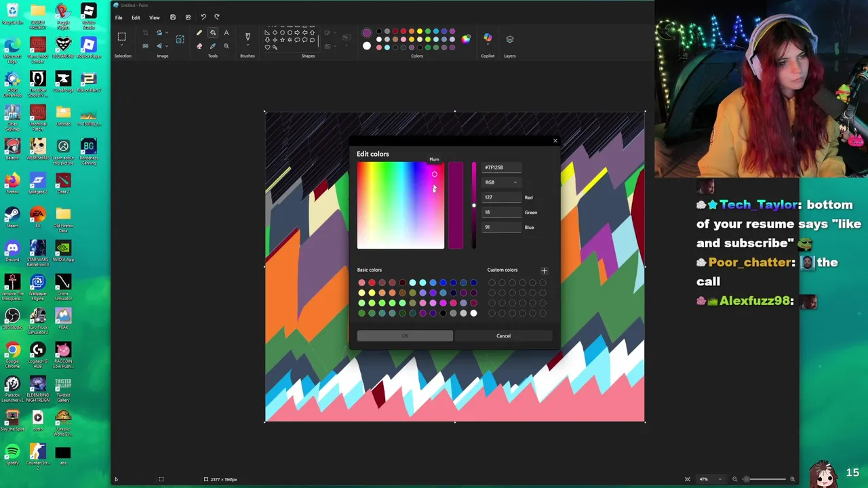Image resolution: width=868 pixels, height=488 pixels.
Task: Open the Edit menu
Action: pos(136,18)
